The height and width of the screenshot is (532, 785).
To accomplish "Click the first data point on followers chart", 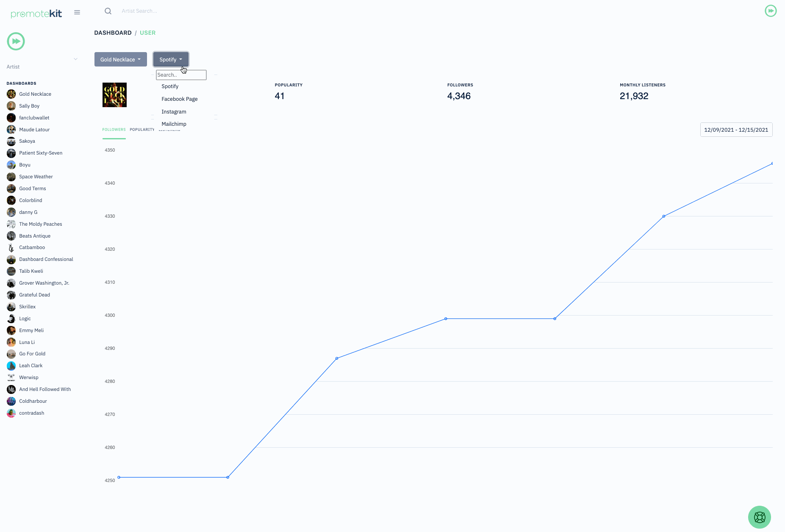I will tap(119, 477).
